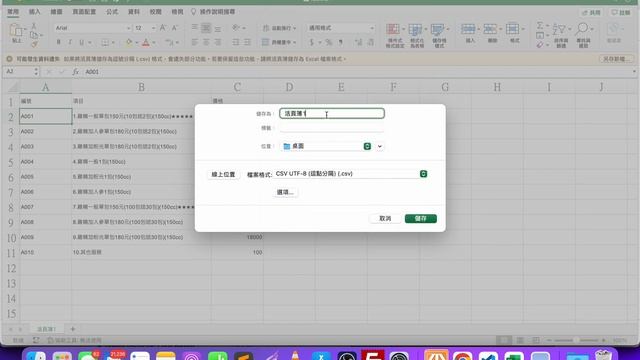The height and width of the screenshot is (360, 640).
Task: Toggle Bold formatting
Action: coord(58,42)
